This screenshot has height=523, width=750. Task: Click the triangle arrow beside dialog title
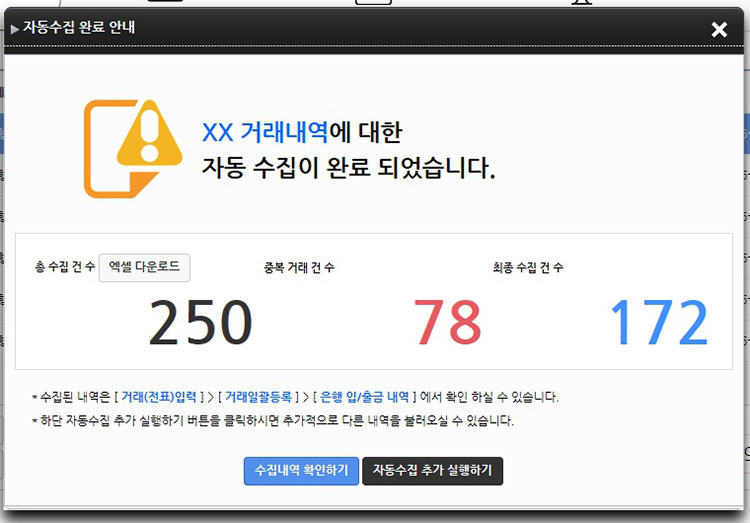pyautogui.click(x=15, y=29)
